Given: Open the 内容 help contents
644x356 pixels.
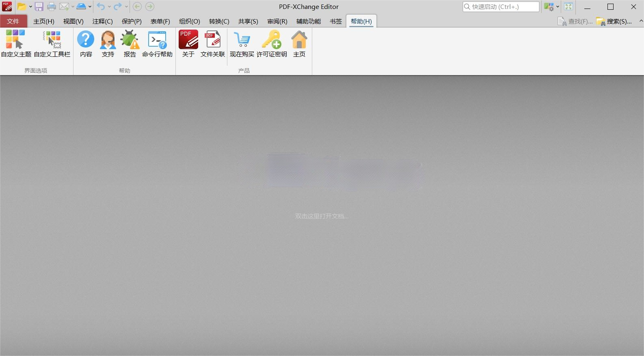Looking at the screenshot, I should coord(86,43).
